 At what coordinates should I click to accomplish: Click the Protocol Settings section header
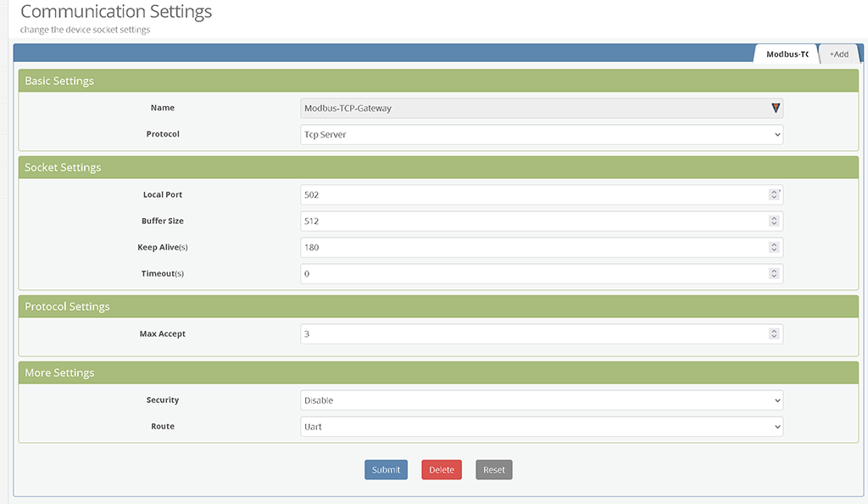[x=438, y=306]
